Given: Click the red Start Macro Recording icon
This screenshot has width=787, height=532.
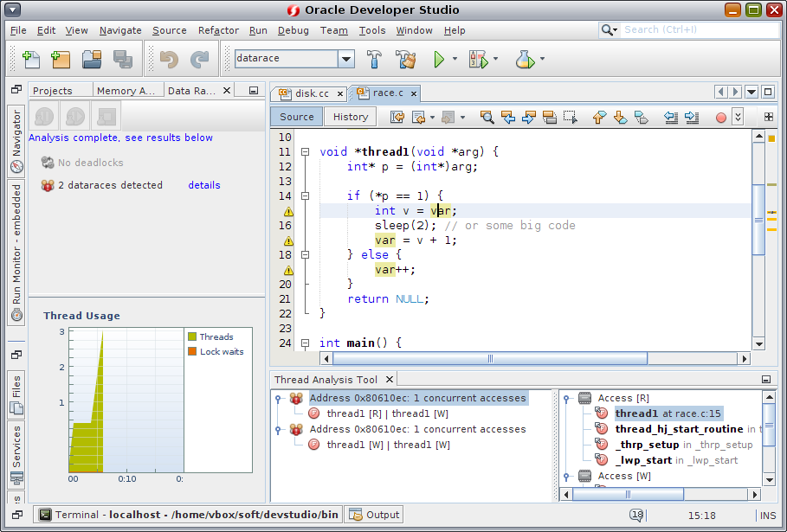Looking at the screenshot, I should 721,117.
